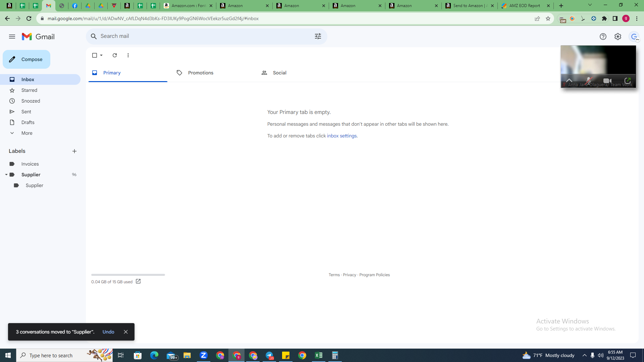Collapse Zoom mini window up chevron
This screenshot has height=362, width=644.
coord(569,80)
